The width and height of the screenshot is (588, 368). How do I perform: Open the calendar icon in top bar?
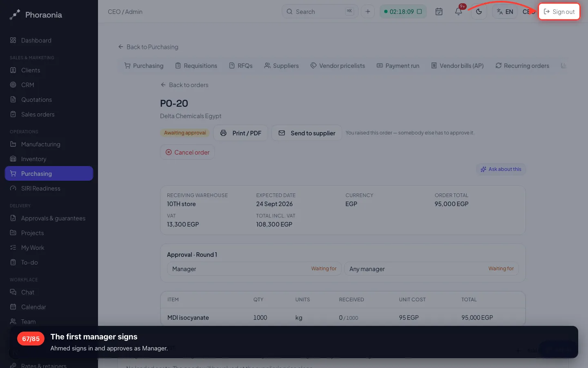(x=439, y=11)
